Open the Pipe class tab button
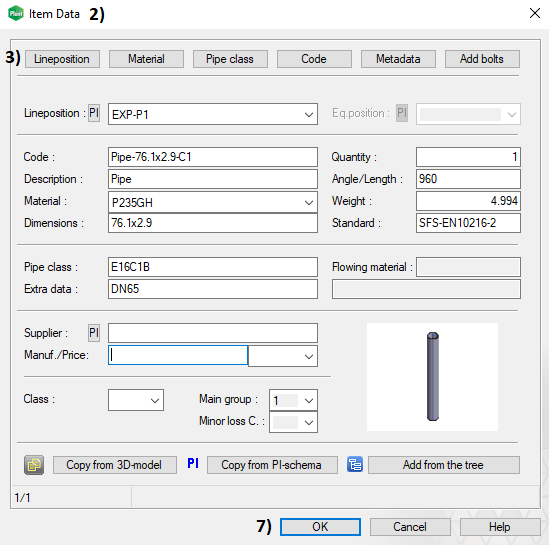Screen dimensions: 549x545 (230, 59)
